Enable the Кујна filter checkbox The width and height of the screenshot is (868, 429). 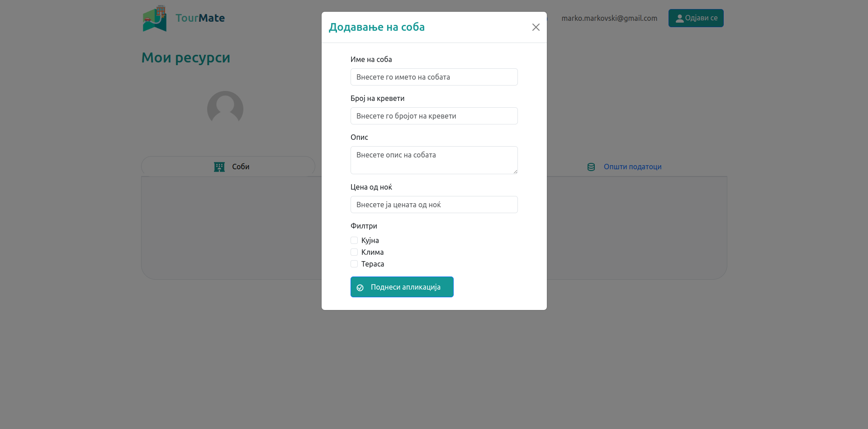tap(354, 240)
